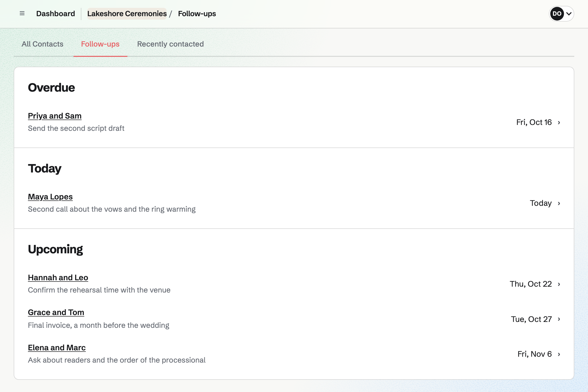Open the Recently contacted tab

[x=171, y=44]
